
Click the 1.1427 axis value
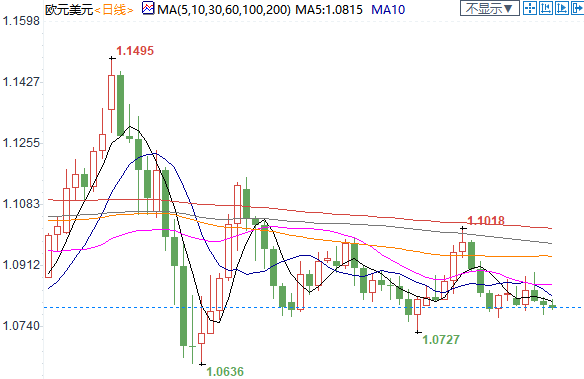21,81
